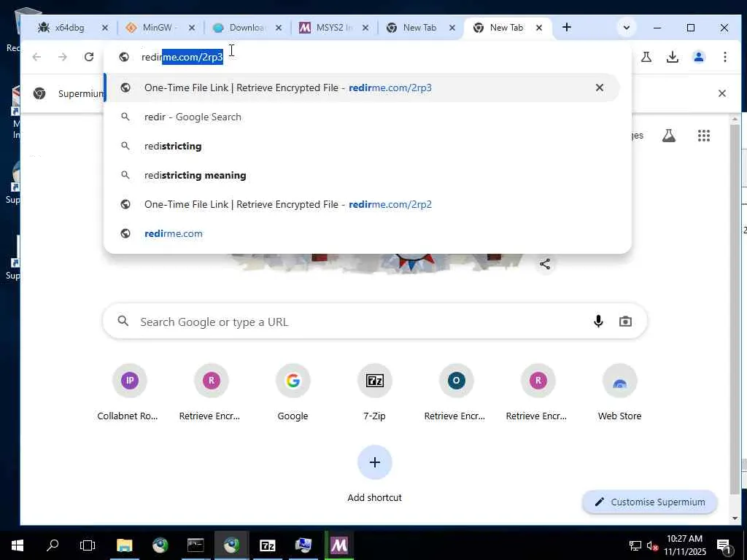Open the three-dot browser menu
The width and height of the screenshot is (747, 560).
point(724,57)
